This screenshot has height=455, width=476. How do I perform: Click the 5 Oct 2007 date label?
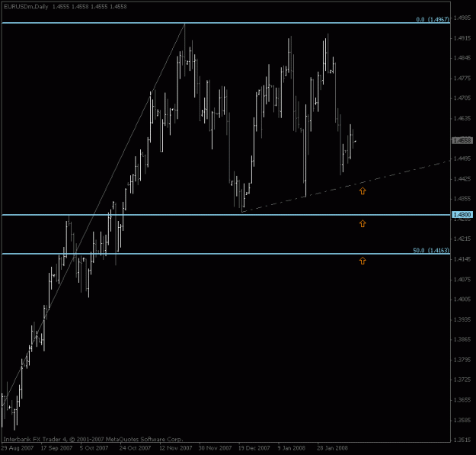point(94,448)
